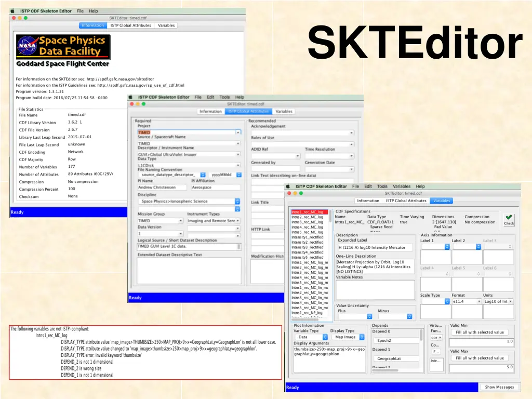Select the highlighted Information tab in the first window
This screenshot has width=532, height=399.
point(92,25)
